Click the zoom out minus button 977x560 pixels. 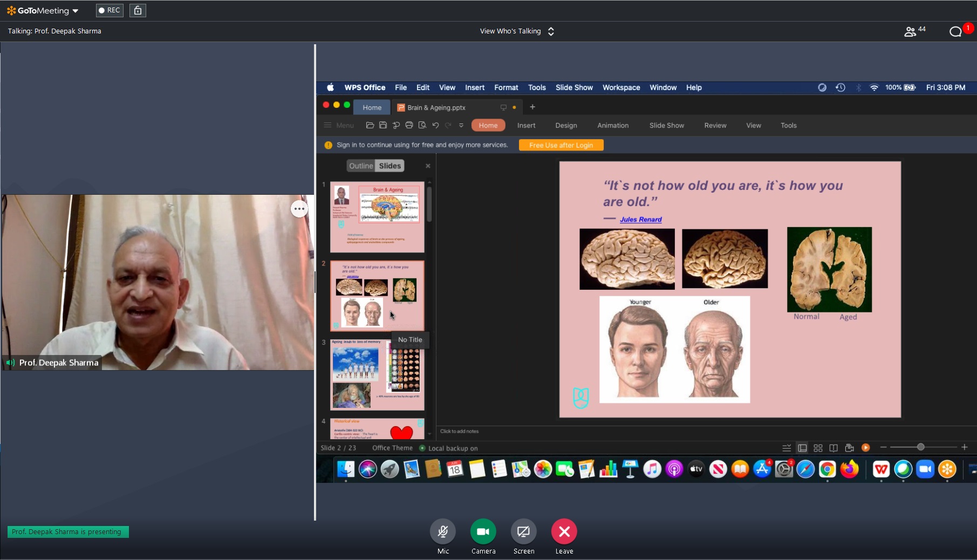(x=883, y=447)
